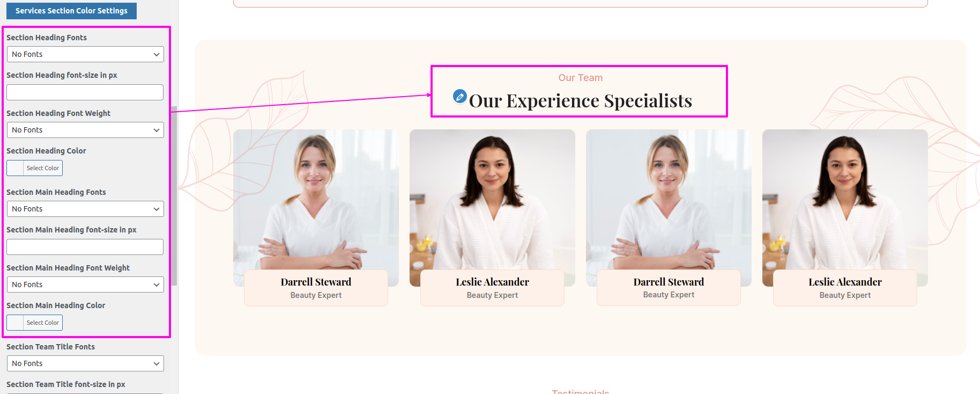Click Select Color under Section Heading Color
The width and height of the screenshot is (980, 394).
43,168
